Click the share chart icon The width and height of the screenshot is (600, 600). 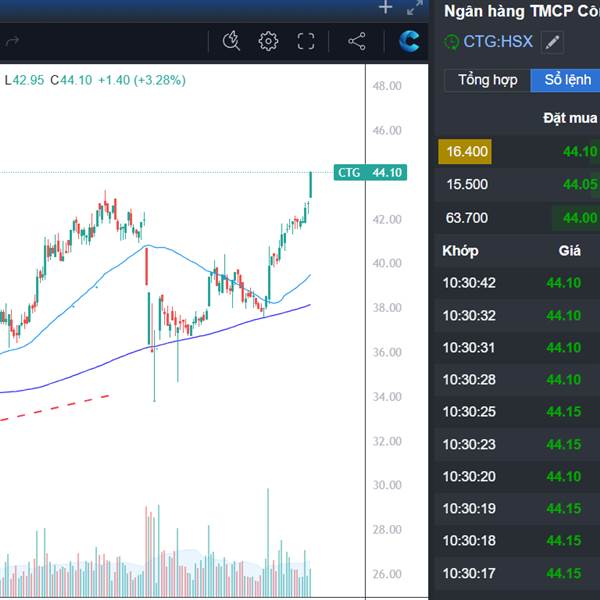pyautogui.click(x=357, y=41)
